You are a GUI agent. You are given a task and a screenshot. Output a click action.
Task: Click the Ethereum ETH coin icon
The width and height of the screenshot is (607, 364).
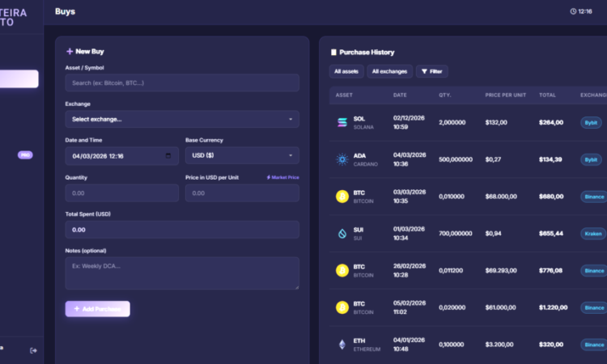[342, 345]
